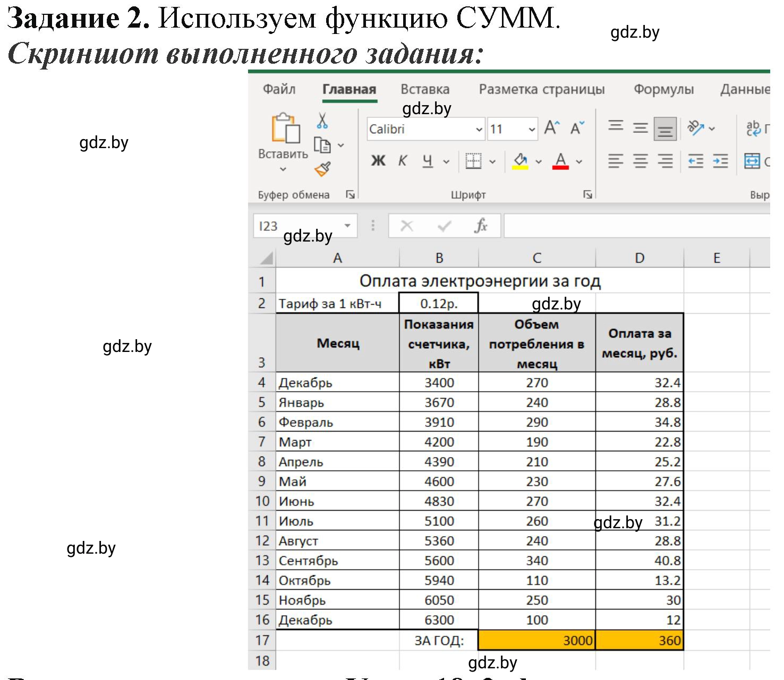Apply red font color A
Image resolution: width=784 pixels, height=680 pixels.
pyautogui.click(x=561, y=161)
